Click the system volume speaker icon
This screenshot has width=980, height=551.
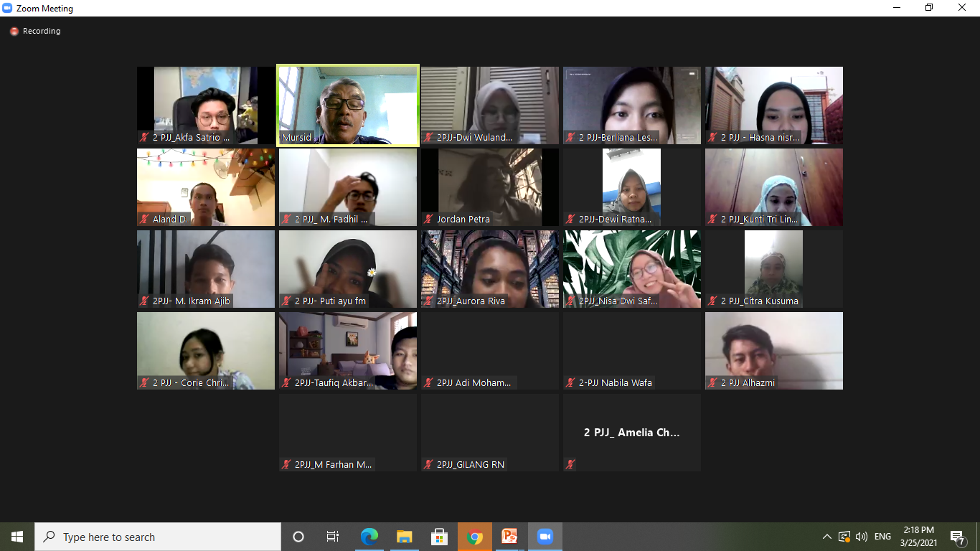pos(862,537)
